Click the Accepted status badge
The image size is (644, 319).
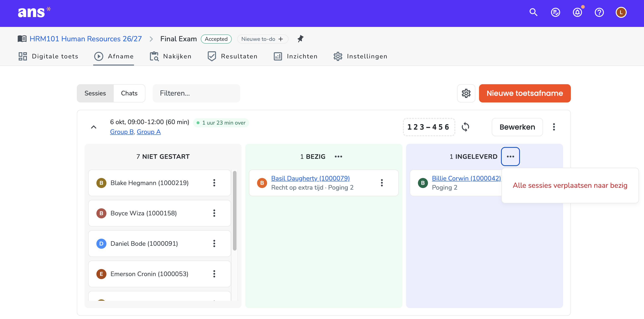[216, 39]
